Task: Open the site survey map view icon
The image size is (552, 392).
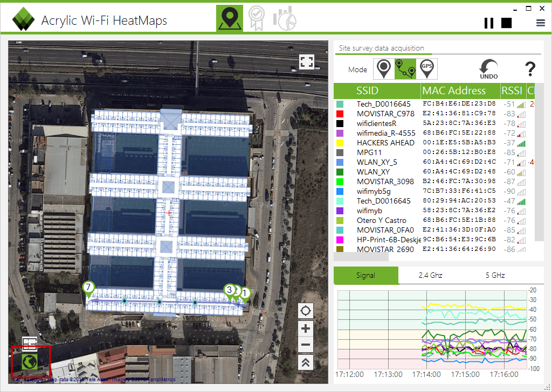Action: click(x=230, y=18)
